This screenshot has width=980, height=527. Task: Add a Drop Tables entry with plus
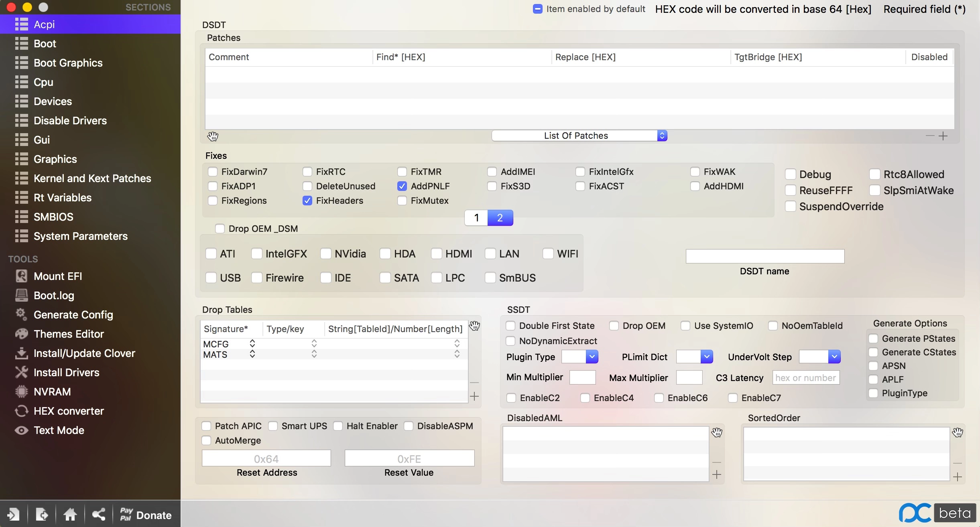[x=474, y=396]
